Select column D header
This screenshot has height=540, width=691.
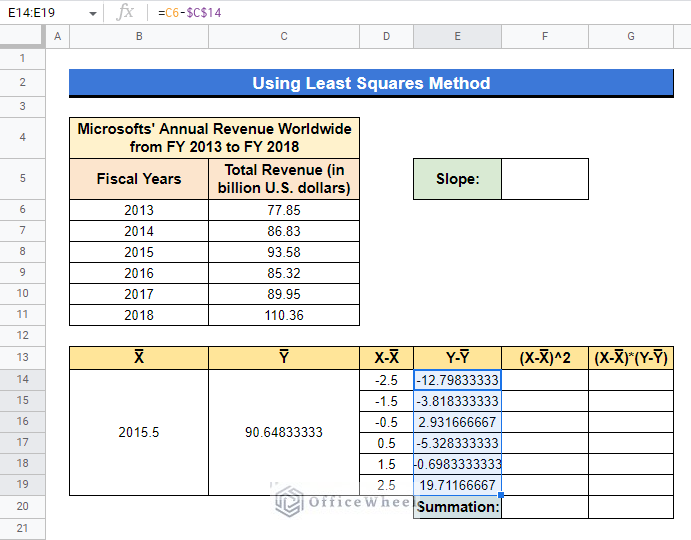(386, 37)
